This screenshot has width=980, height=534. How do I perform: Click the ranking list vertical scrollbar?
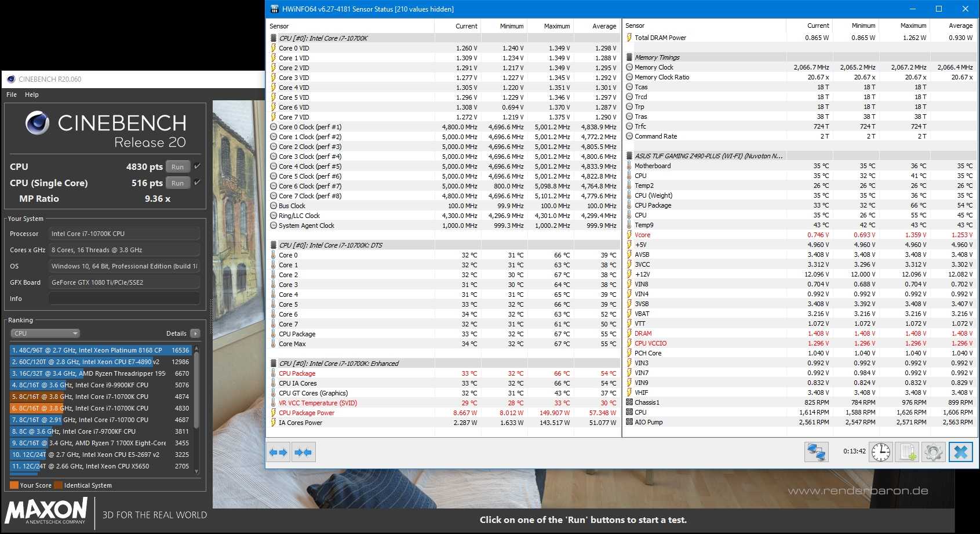[x=196, y=394]
